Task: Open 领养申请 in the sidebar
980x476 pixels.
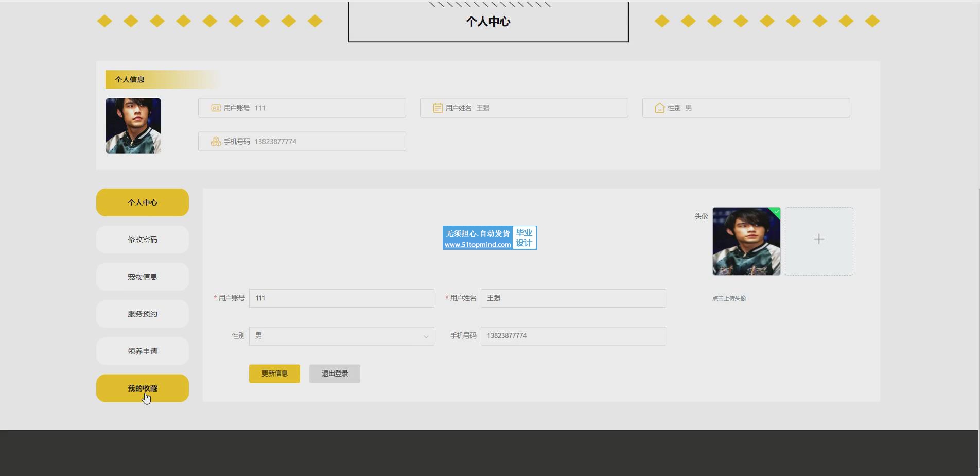Action: point(143,351)
